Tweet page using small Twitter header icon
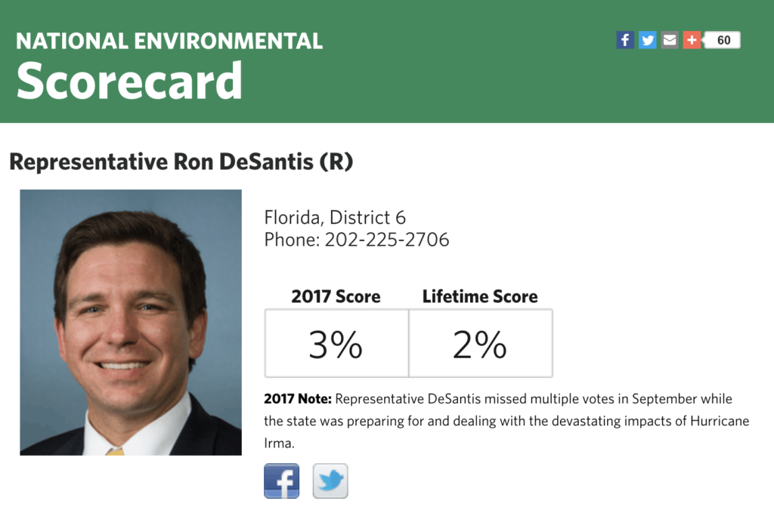774x532 pixels. (x=647, y=40)
